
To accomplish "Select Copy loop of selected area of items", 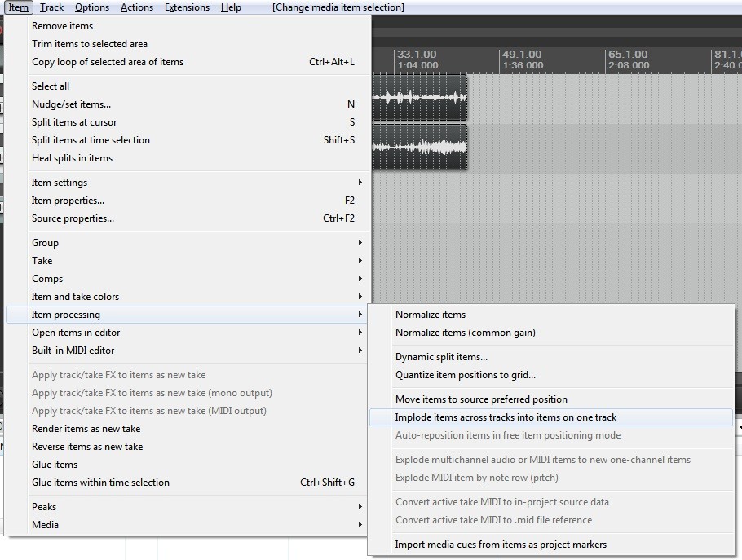I will coord(188,62).
